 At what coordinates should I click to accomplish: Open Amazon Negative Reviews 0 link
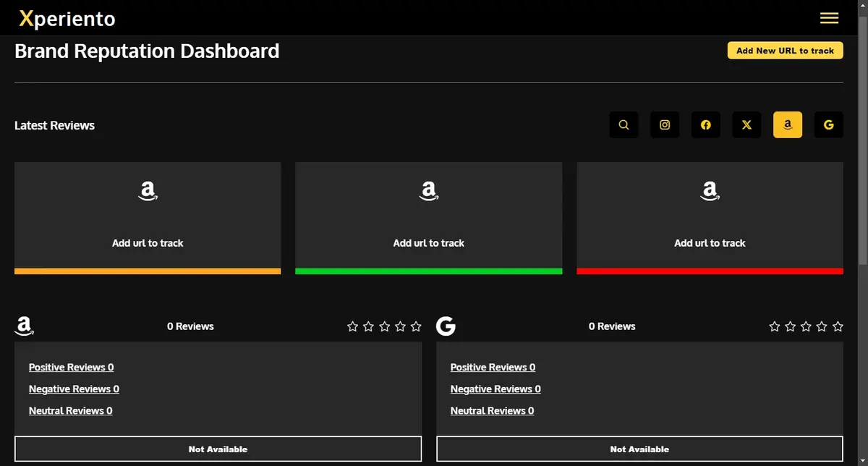pos(74,389)
